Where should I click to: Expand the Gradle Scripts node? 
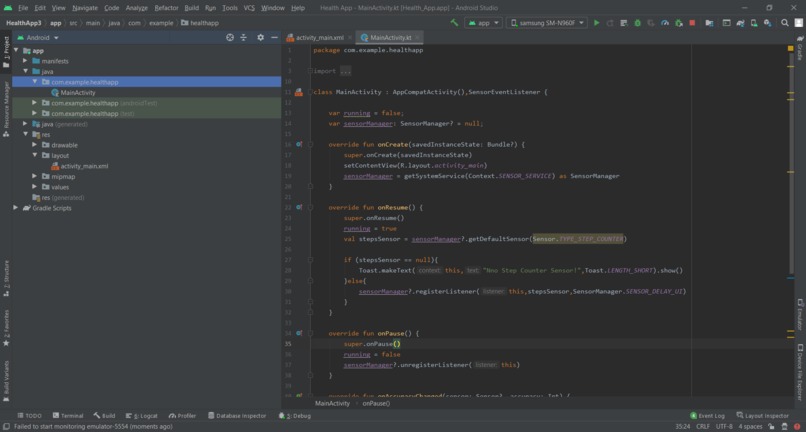(16, 207)
